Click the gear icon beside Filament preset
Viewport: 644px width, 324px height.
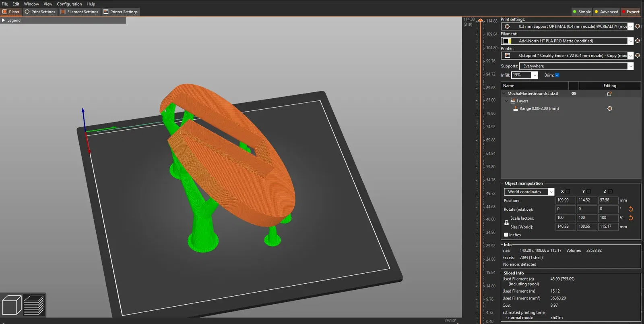[638, 41]
